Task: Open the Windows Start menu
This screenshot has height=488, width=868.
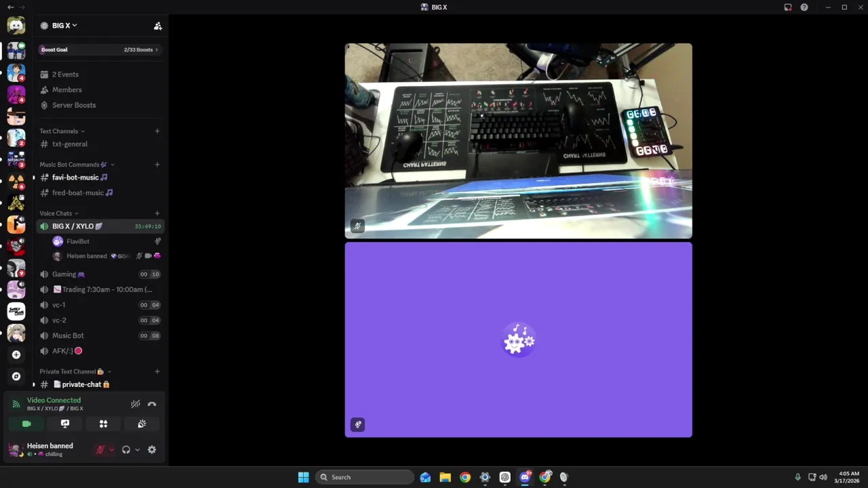Action: tap(303, 477)
